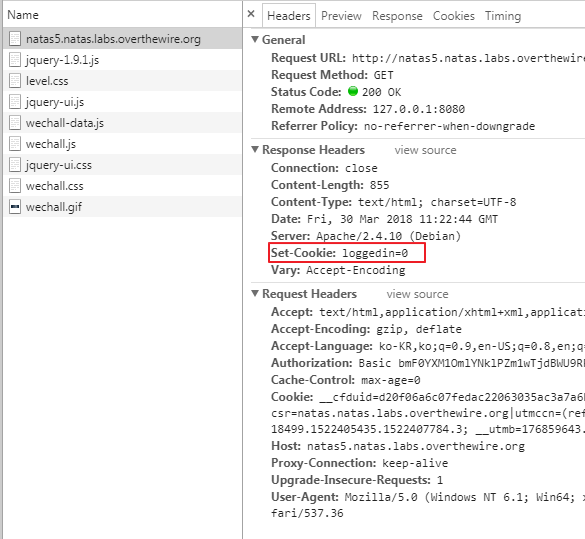Close the request details pane
Viewport: 585px width, 539px height.
(251, 14)
